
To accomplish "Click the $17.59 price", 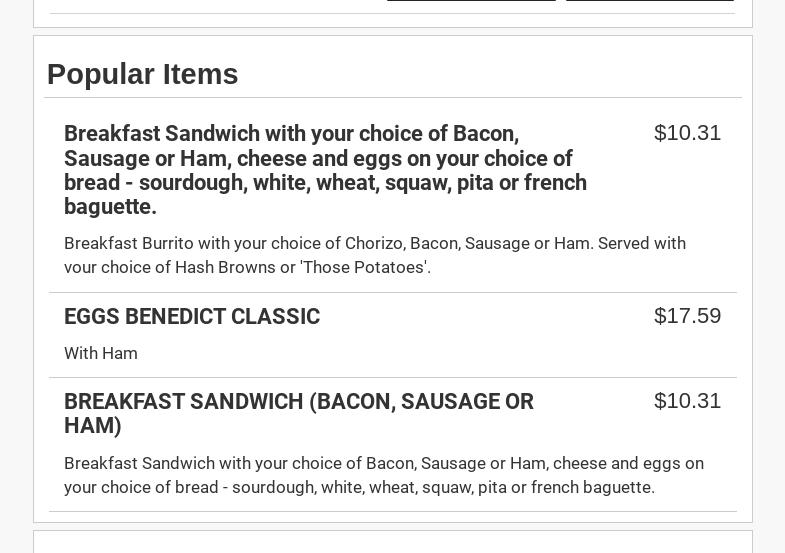I will pyautogui.click(x=687, y=316).
